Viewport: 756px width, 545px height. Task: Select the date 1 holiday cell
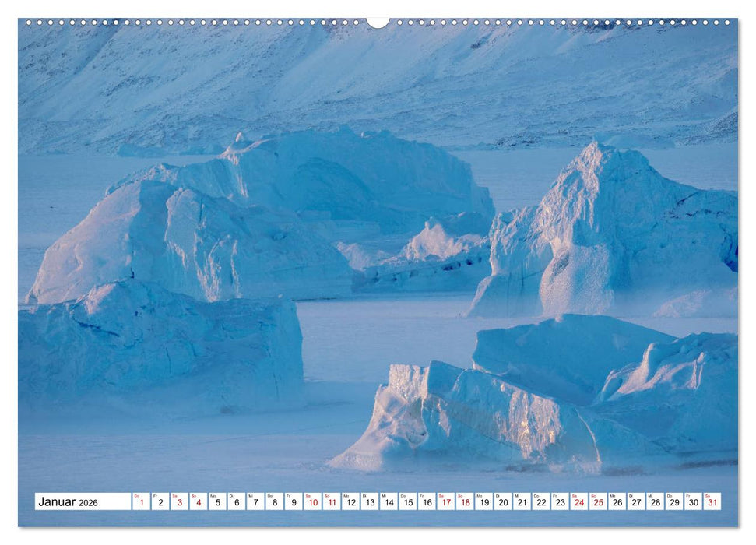(x=142, y=502)
